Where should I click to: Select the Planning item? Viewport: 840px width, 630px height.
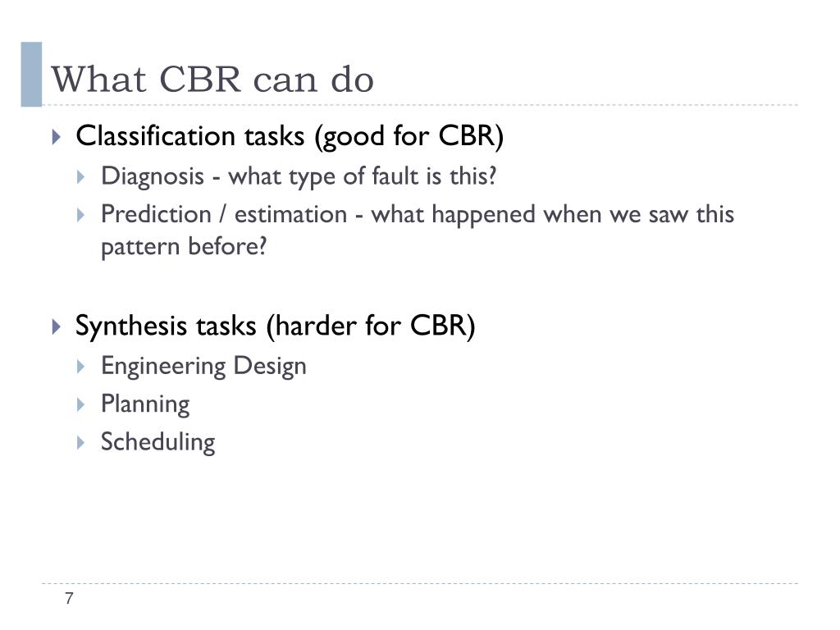(145, 404)
